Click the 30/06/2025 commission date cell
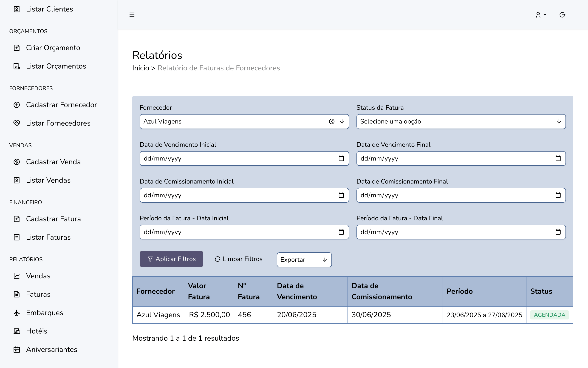Image resolution: width=588 pixels, height=368 pixels. coord(395,315)
